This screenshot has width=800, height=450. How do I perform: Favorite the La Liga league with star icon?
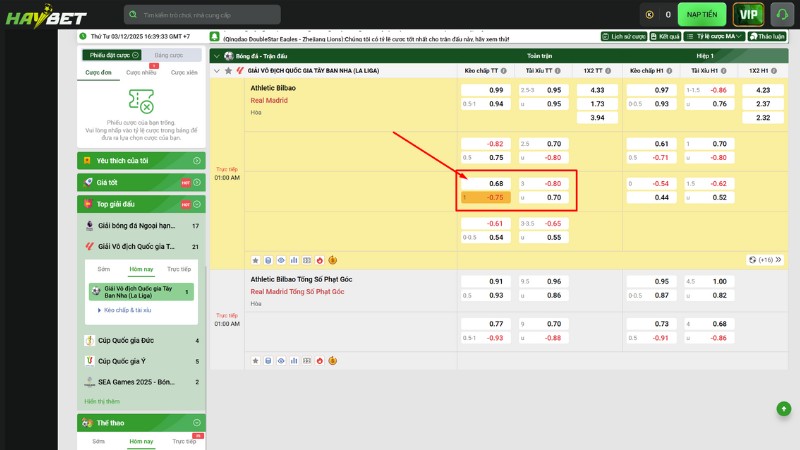228,72
